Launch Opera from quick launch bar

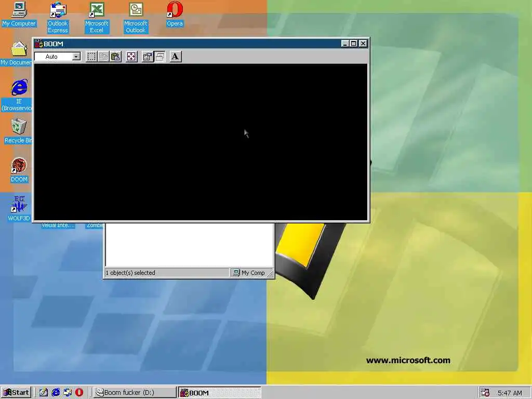(79, 393)
